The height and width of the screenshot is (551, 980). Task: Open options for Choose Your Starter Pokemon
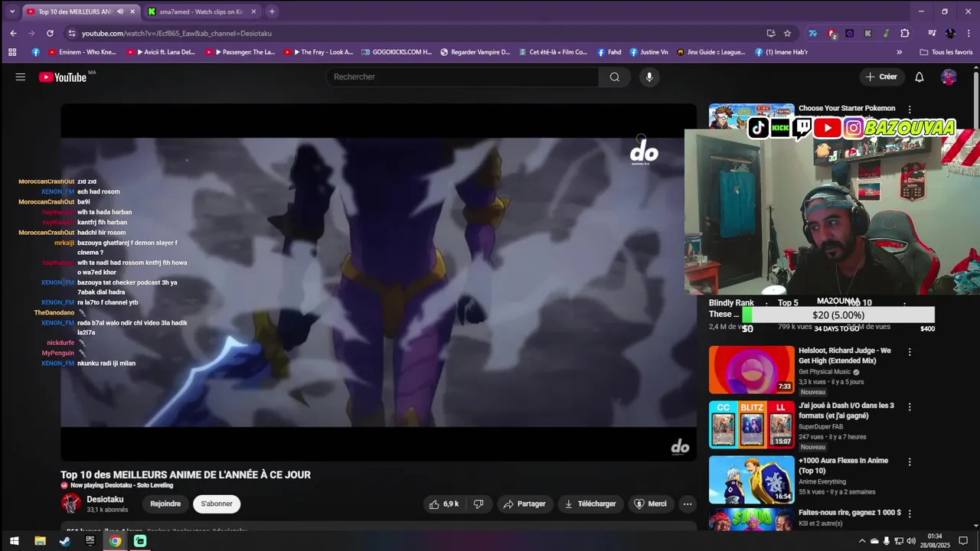coord(910,109)
